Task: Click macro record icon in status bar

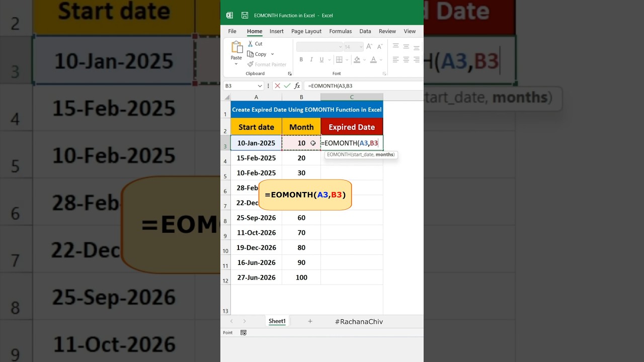Action: tap(244, 333)
